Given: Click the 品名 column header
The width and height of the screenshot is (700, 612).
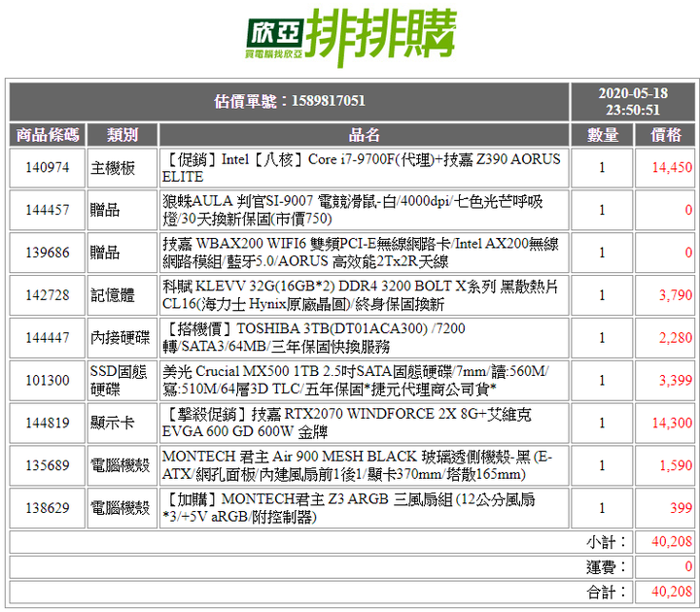Looking at the screenshot, I should (x=364, y=135).
